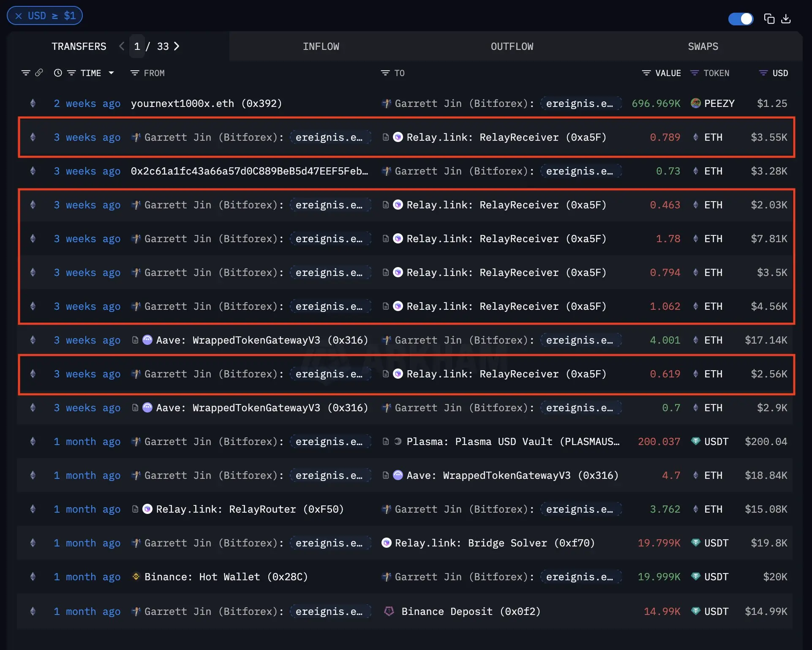Open the TOKEN column filter
This screenshot has height=650, width=812.
pyautogui.click(x=694, y=73)
